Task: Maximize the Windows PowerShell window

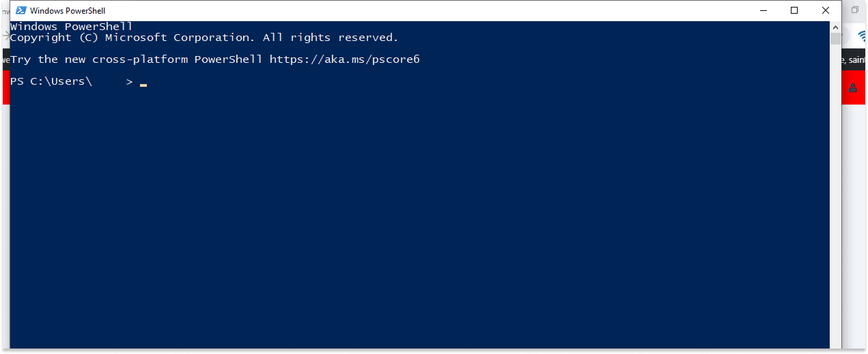Action: click(794, 11)
